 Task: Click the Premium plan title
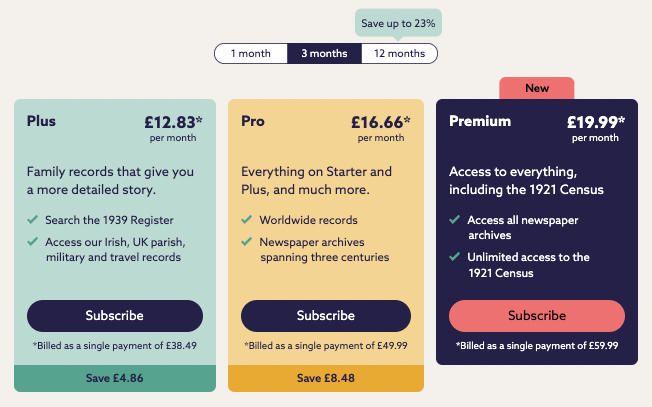(480, 121)
